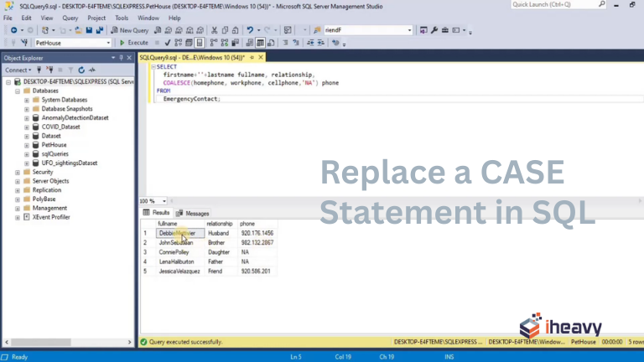Open the 100 % zoom dropdown

[x=164, y=201]
